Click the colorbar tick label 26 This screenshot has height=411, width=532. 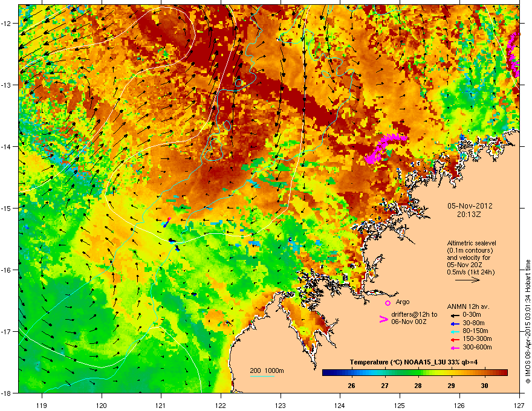click(x=351, y=386)
